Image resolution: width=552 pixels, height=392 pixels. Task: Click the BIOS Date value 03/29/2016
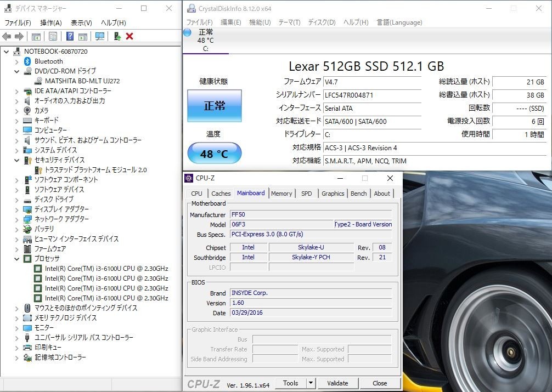pos(311,313)
